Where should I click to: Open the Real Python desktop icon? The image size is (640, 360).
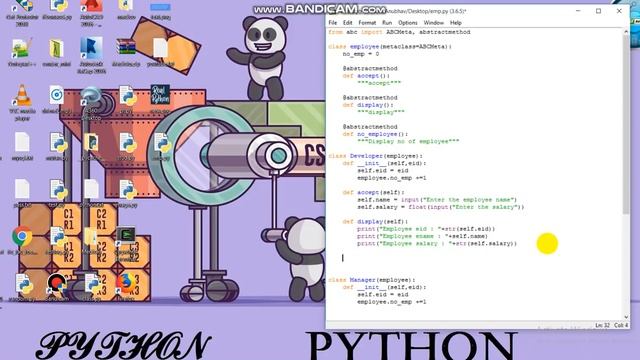pyautogui.click(x=160, y=95)
